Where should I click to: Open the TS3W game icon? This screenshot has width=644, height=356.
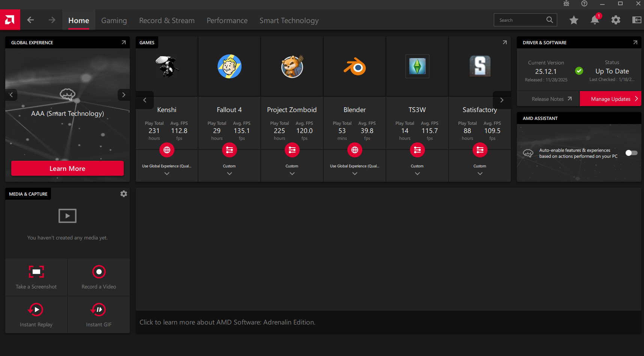417,66
